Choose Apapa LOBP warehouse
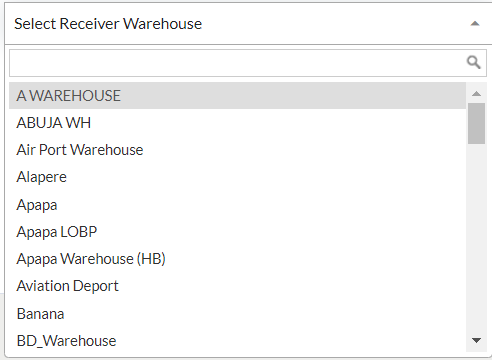Screen dimensions: 492x360 (237, 232)
